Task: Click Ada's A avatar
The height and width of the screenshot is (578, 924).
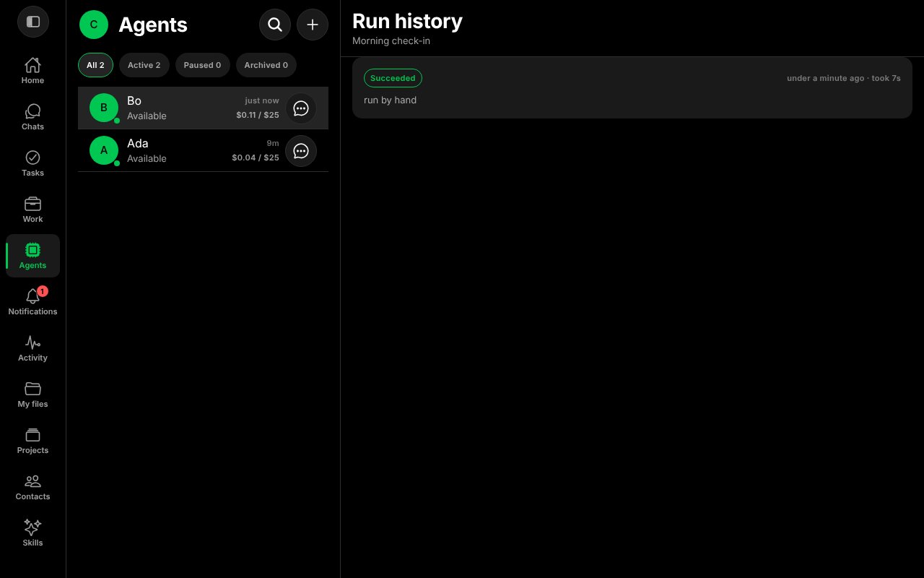Action: (104, 150)
